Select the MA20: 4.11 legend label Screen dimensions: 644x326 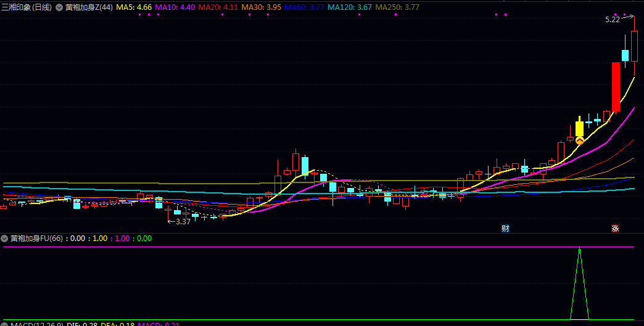point(218,7)
